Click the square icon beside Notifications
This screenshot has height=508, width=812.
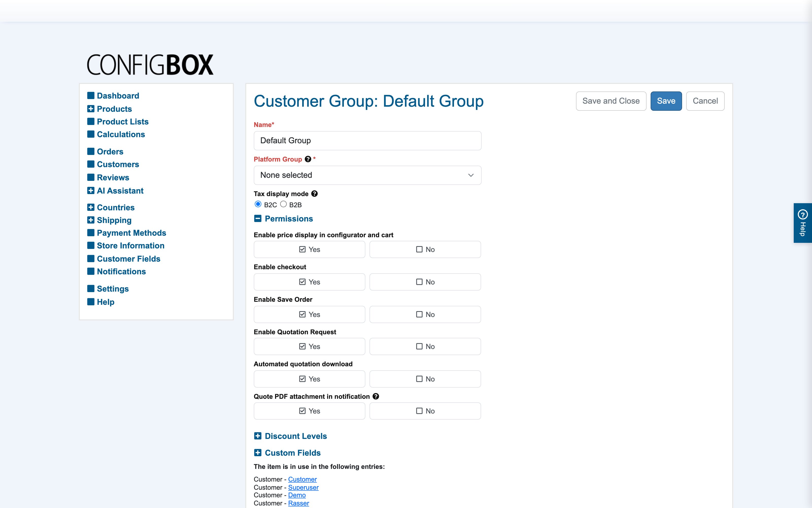(x=91, y=272)
